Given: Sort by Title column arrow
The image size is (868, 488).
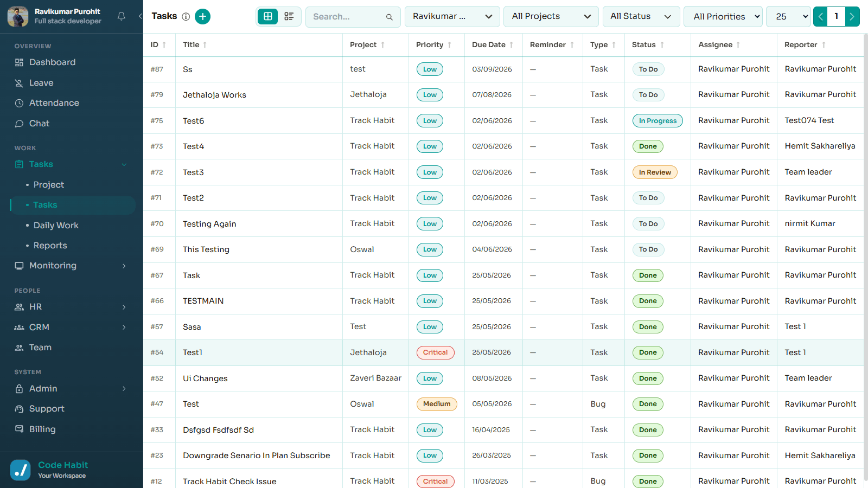Looking at the screenshot, I should [205, 45].
